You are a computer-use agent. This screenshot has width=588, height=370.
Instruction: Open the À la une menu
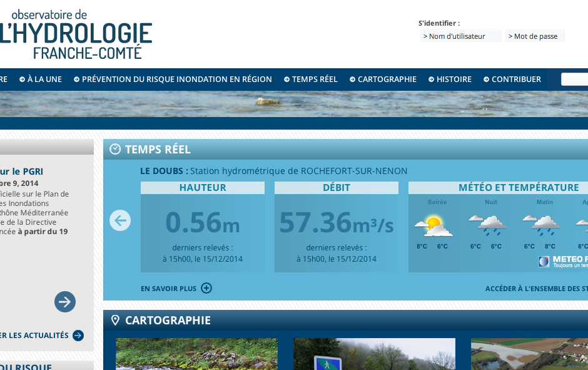click(x=41, y=79)
